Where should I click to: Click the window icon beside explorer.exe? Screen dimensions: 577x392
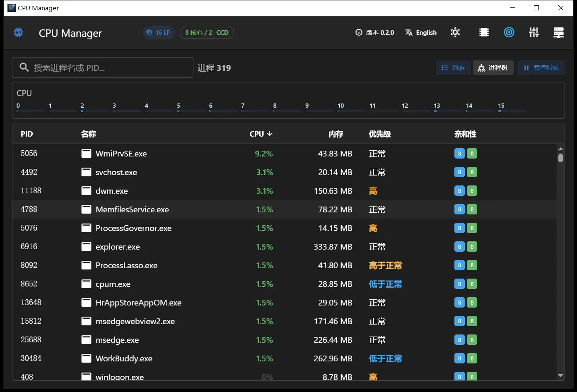pyautogui.click(x=86, y=247)
